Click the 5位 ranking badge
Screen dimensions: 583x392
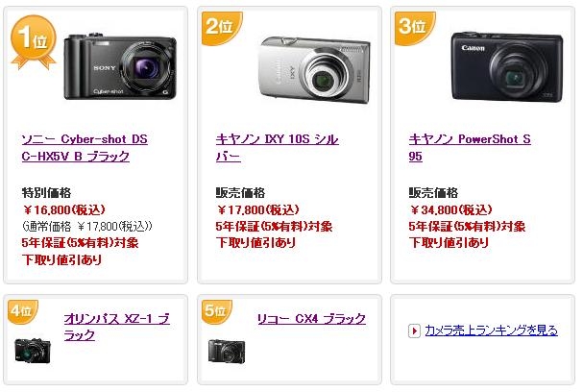point(217,311)
